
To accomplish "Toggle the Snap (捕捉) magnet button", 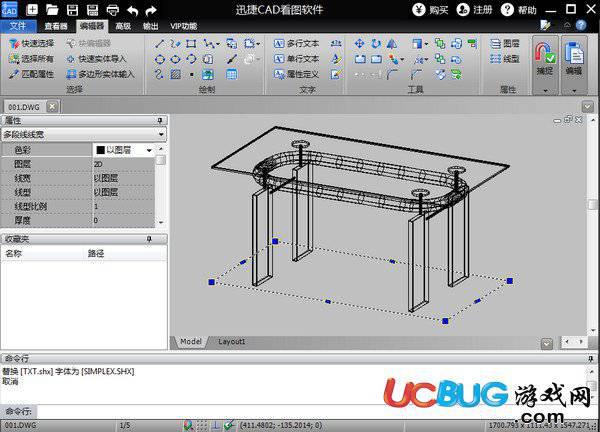I will click(x=545, y=59).
